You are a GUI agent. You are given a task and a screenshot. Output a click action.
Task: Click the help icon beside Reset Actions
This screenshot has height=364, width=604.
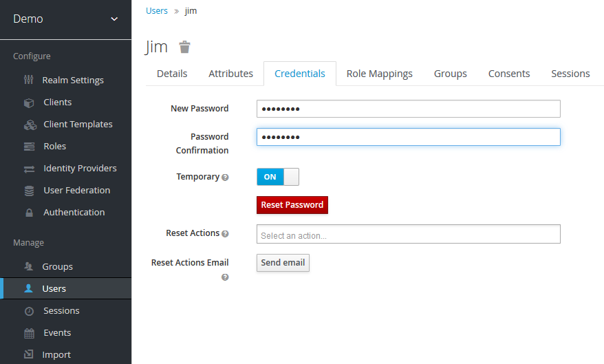click(225, 234)
